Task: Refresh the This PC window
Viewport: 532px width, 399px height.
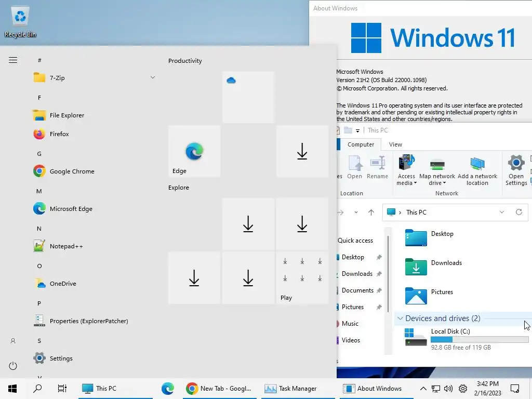Action: pos(519,212)
